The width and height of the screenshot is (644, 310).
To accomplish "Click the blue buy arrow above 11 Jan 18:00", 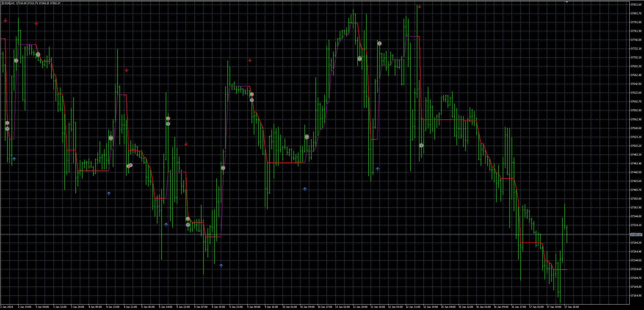I will tap(377, 169).
